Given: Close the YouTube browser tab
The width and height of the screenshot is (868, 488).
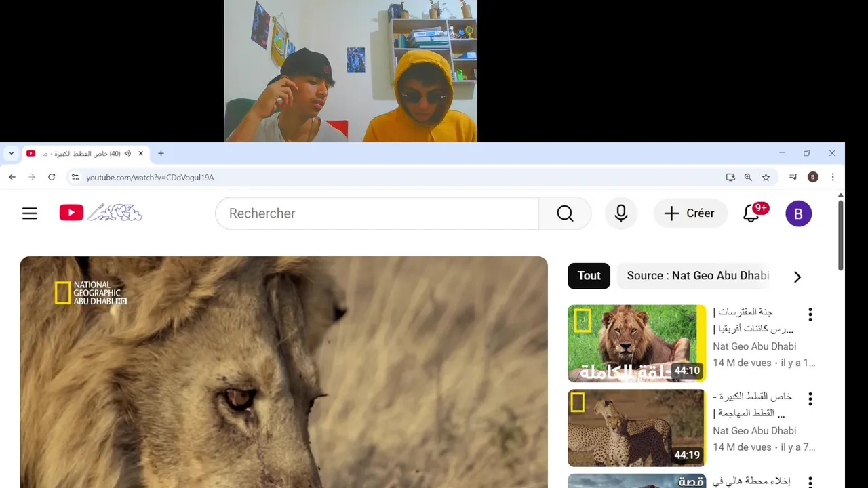Looking at the screenshot, I should coord(141,154).
